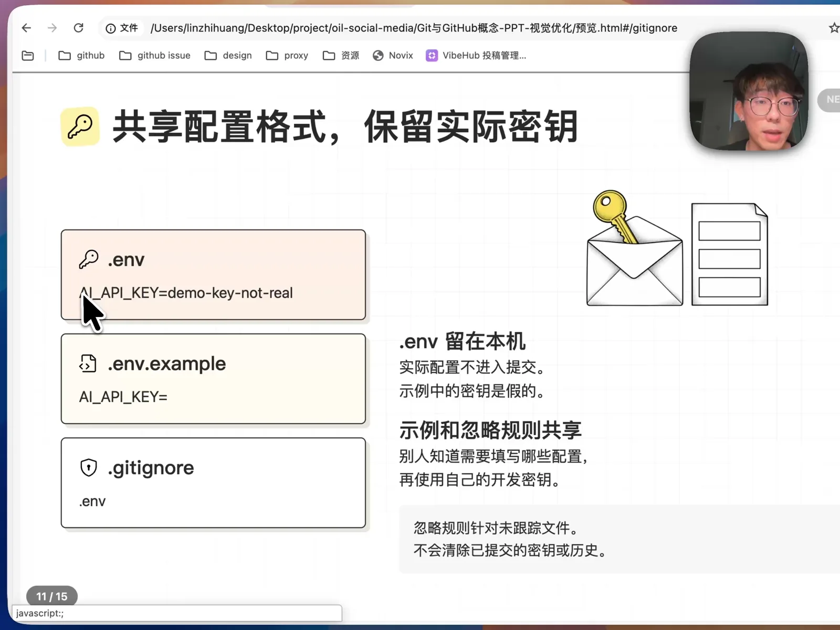Click the .env entry under .gitignore
Screen dimensions: 840x630
pyautogui.click(x=92, y=501)
